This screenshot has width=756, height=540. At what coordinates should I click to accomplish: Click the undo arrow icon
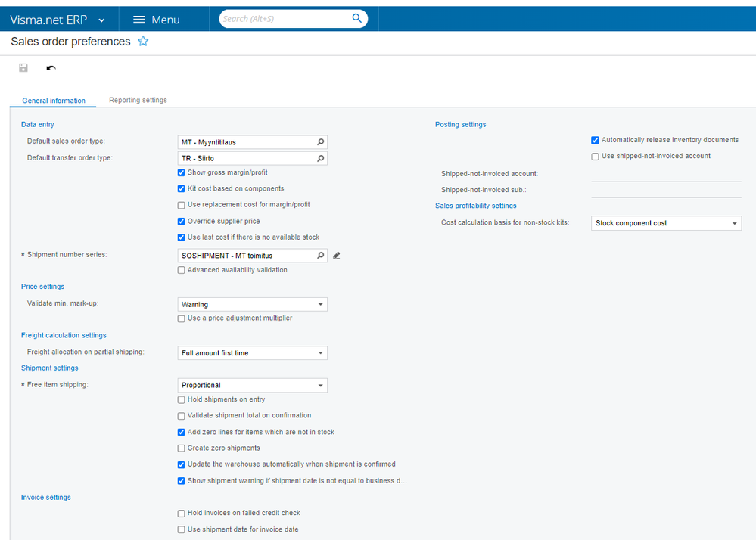[51, 68]
